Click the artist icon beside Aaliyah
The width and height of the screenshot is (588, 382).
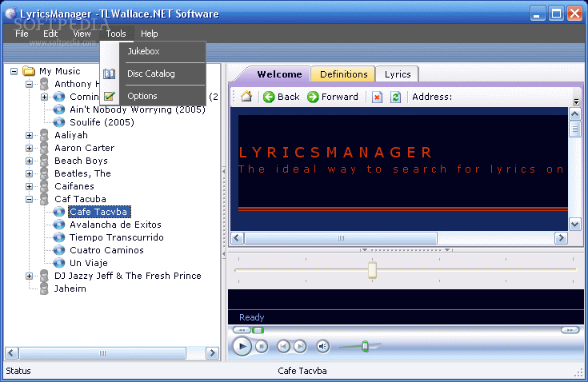pyautogui.click(x=44, y=135)
